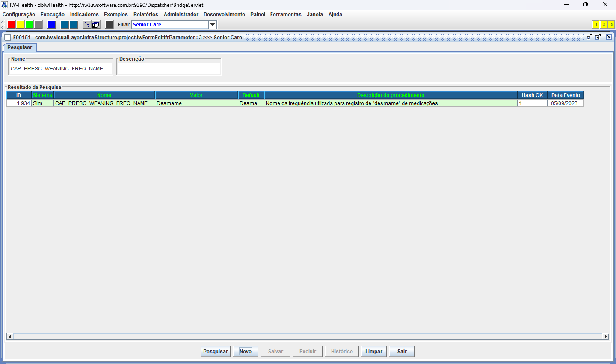Click the tree structure toolbar icon
This screenshot has height=364, width=616.
[x=87, y=25]
